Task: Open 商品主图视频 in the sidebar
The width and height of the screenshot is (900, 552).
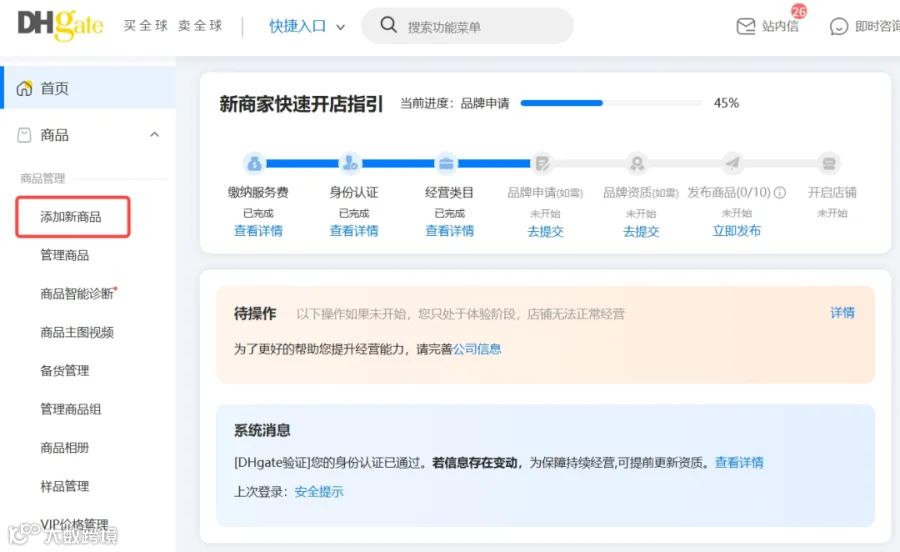Action: pyautogui.click(x=77, y=332)
